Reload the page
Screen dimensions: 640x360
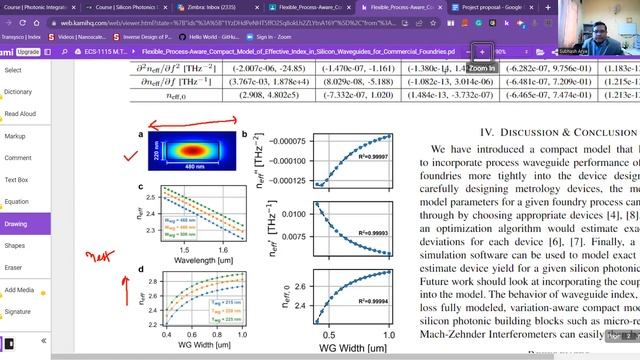[23, 23]
